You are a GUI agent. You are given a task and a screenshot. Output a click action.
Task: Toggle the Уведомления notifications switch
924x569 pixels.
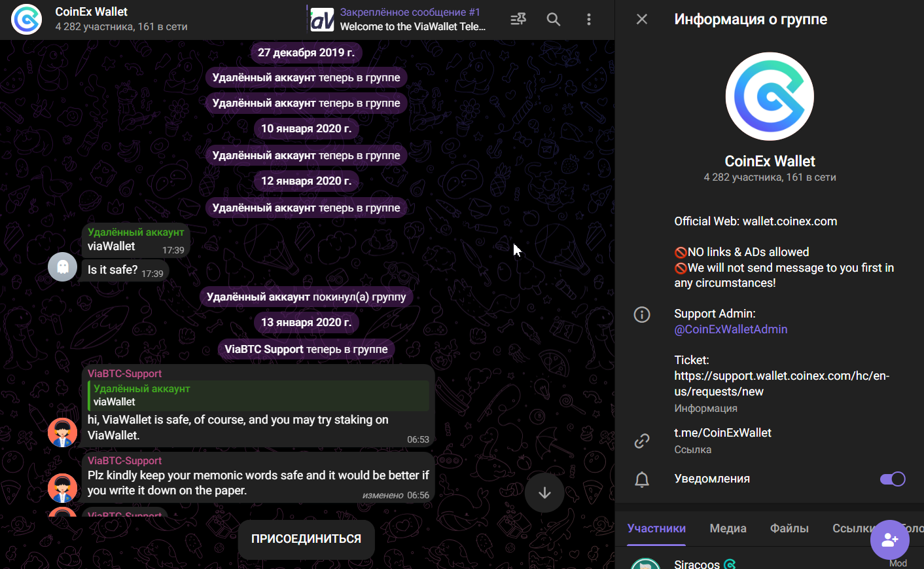click(893, 479)
